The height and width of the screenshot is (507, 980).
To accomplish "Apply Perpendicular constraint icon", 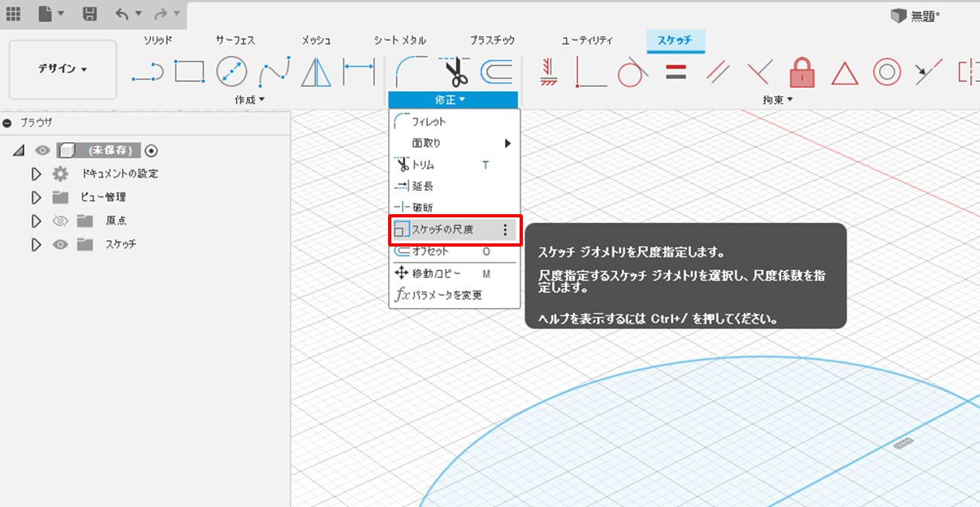I will tap(759, 72).
